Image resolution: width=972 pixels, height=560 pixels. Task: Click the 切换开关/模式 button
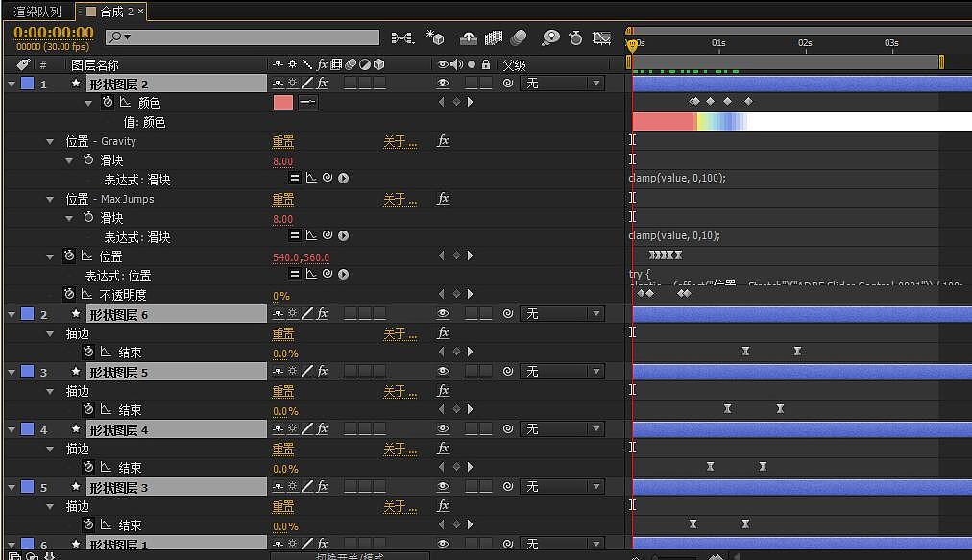click(x=350, y=555)
